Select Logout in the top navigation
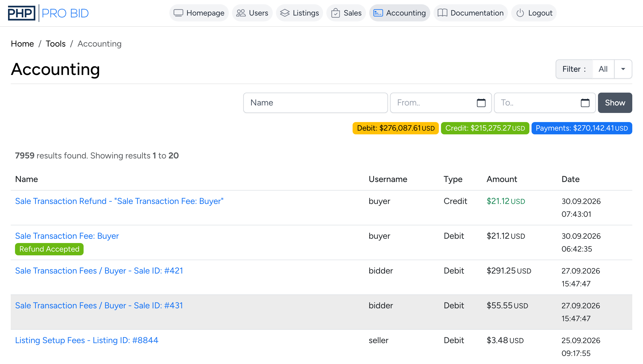Screen dimensions: 643x364 coord(534,13)
